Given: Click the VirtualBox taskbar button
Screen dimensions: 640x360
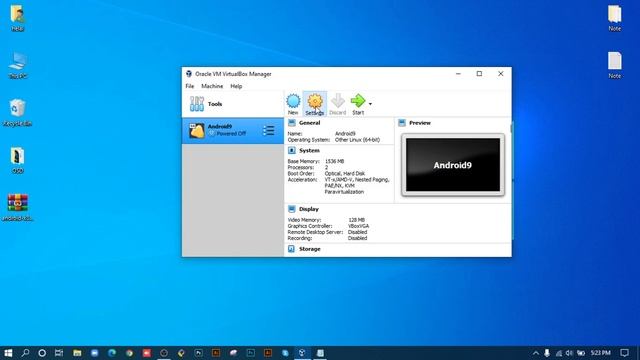Looking at the screenshot, I should click(302, 353).
